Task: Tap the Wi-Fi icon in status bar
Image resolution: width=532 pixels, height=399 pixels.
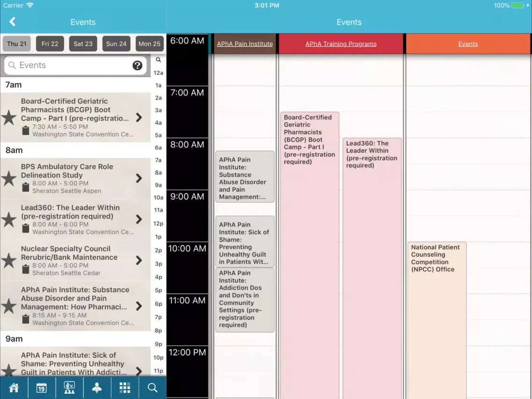Action: pos(30,5)
